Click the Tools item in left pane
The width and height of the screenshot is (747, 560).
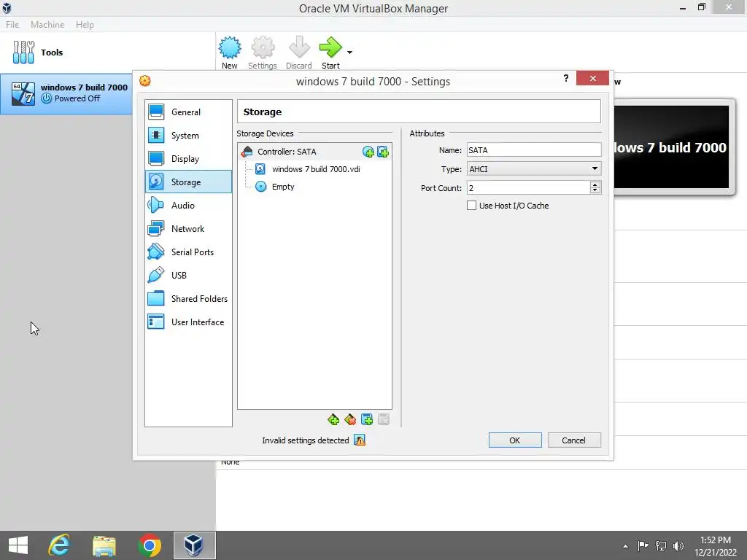[108, 52]
